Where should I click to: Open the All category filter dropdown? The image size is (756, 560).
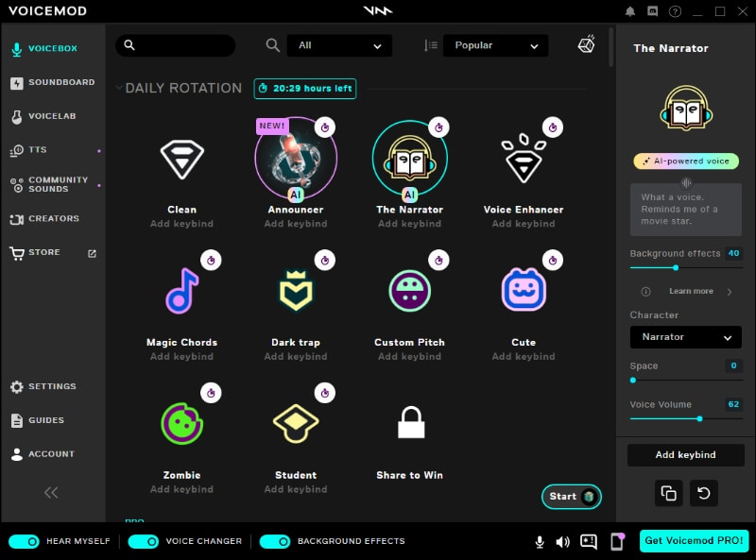339,45
